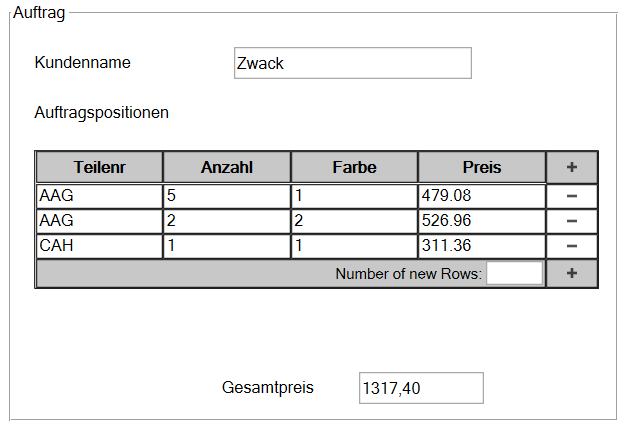The image size is (628, 436).
Task: Click the Kundenname field containing Zwack
Action: tap(353, 63)
